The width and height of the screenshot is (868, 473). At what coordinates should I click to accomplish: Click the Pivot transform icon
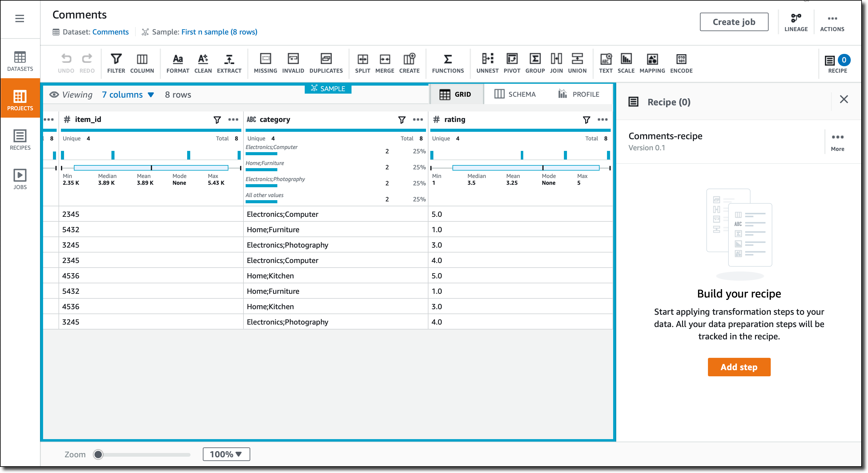tap(512, 63)
